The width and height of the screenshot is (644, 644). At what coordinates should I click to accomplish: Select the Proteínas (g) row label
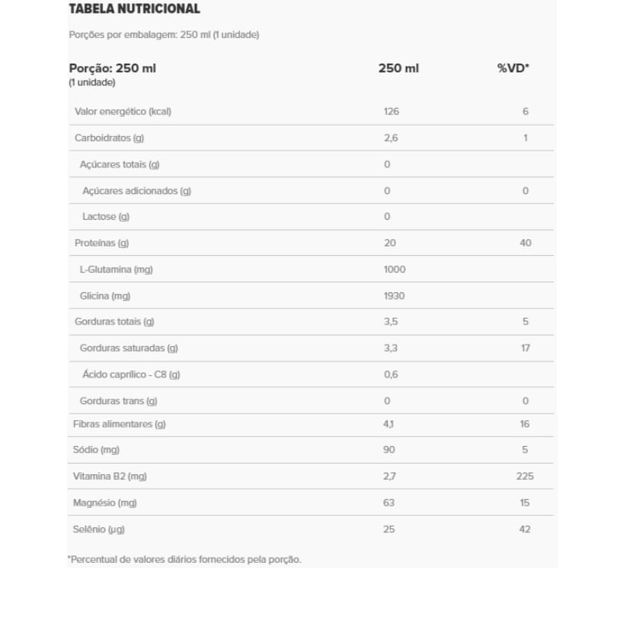(x=101, y=243)
